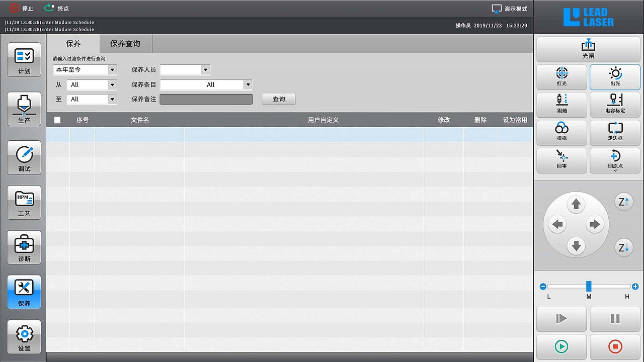Viewport: 644px width, 362px height.
Task: Click the speed slider handle at M
Action: click(589, 287)
